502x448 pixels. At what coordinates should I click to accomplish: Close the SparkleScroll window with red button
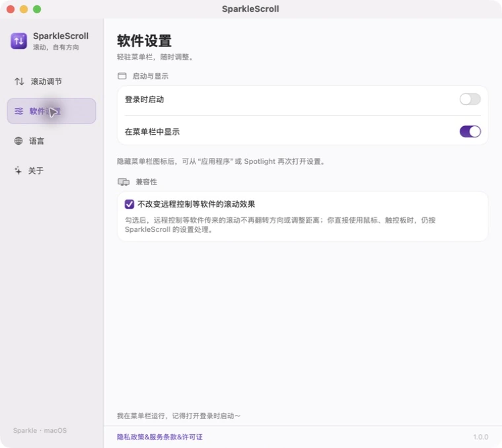[x=11, y=9]
